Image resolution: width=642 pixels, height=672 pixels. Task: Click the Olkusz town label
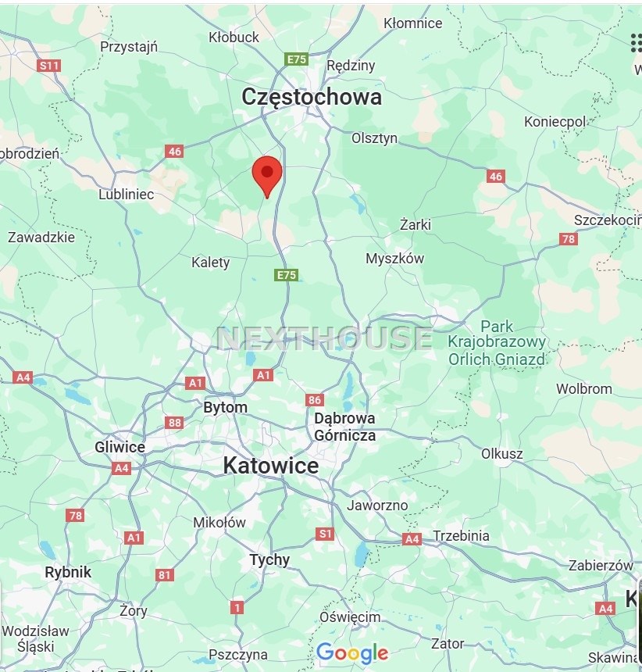point(502,454)
